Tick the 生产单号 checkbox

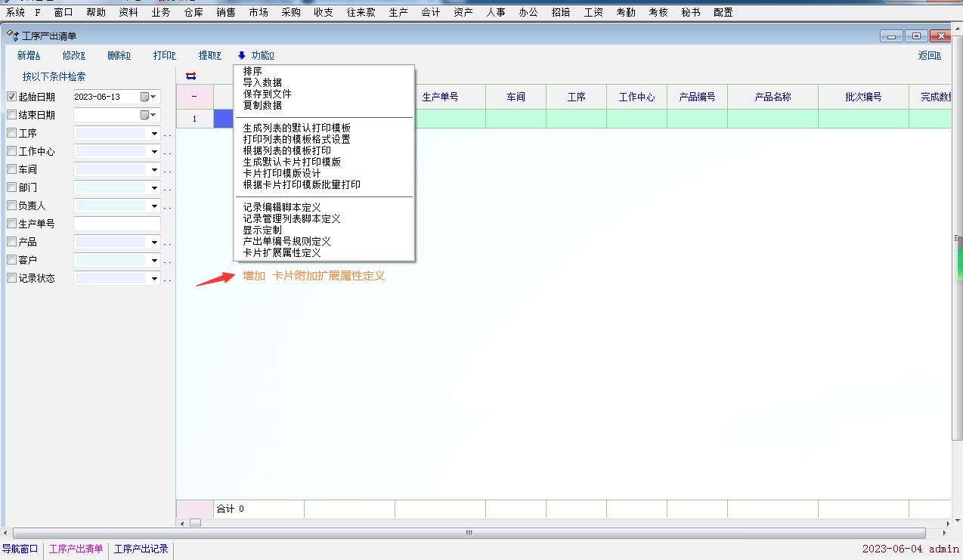[x=11, y=224]
